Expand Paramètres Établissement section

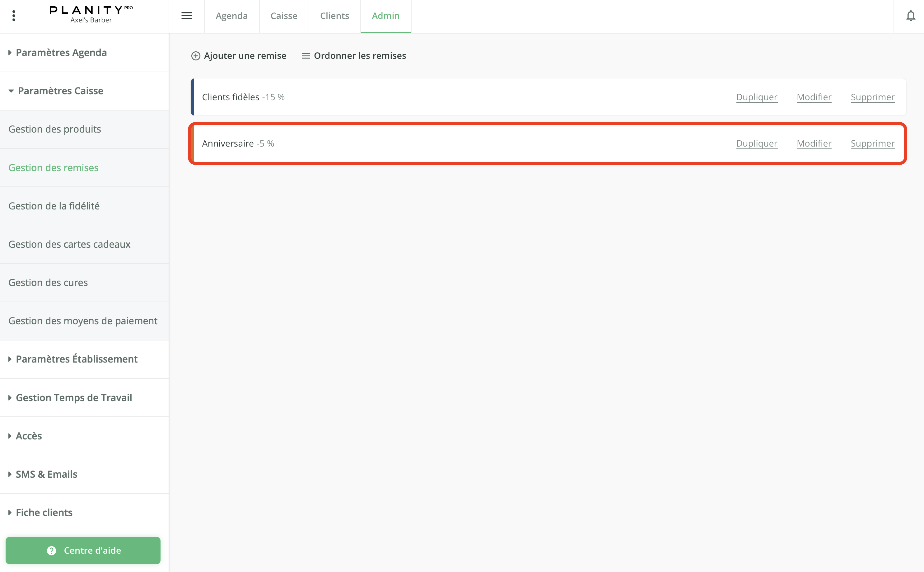76,359
